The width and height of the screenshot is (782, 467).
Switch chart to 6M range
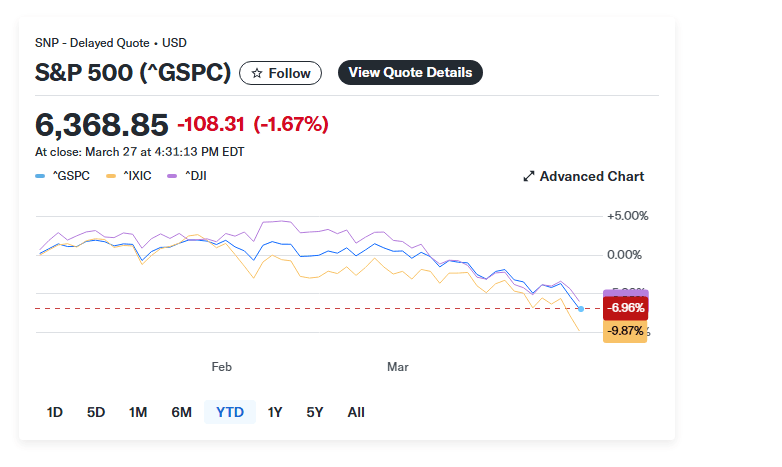(x=181, y=412)
